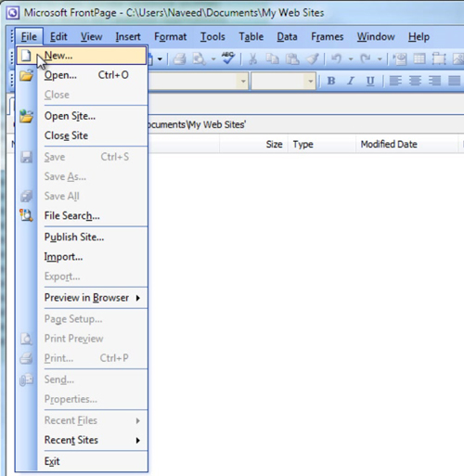Click the Insert Table toolbar icon
464x476 pixels.
point(419,58)
